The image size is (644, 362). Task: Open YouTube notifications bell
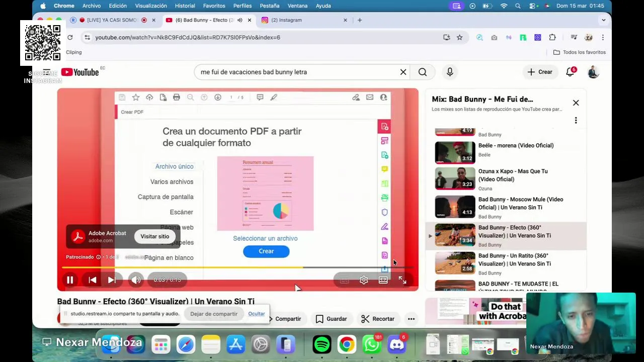pos(571,72)
